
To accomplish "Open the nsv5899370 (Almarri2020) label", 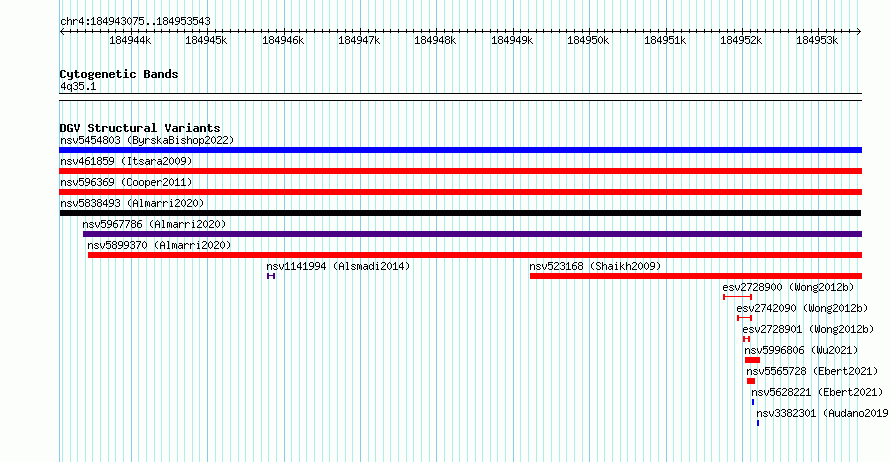I will [159, 245].
